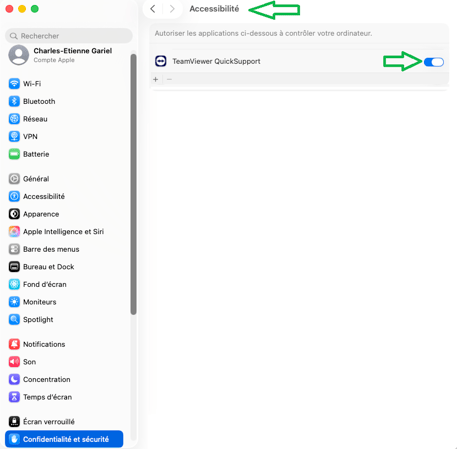The height and width of the screenshot is (449, 457).
Task: Go back with the left chevron
Action: (153, 9)
